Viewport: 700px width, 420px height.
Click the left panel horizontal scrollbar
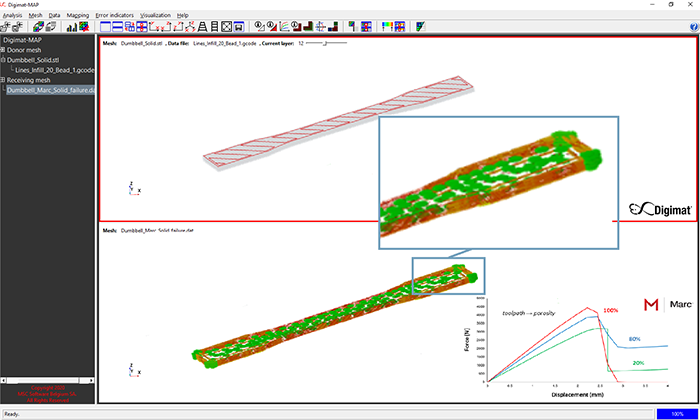tap(48, 379)
